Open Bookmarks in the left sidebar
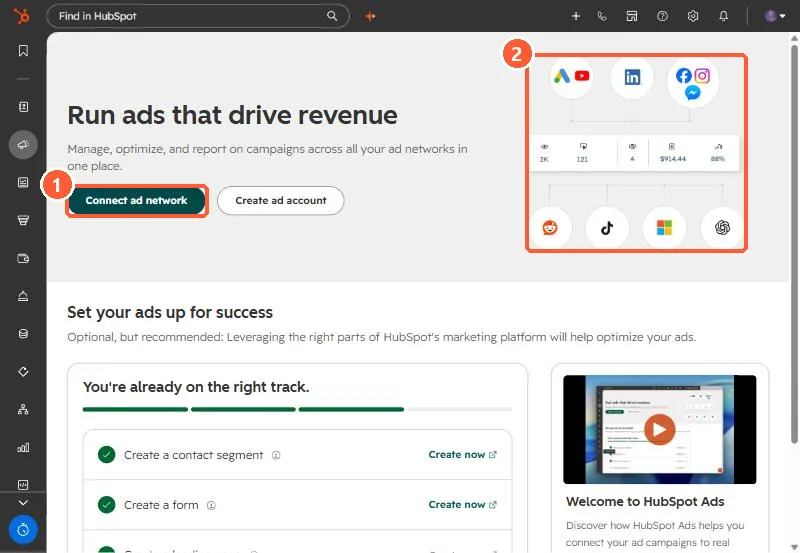The width and height of the screenshot is (800, 553). click(x=23, y=51)
